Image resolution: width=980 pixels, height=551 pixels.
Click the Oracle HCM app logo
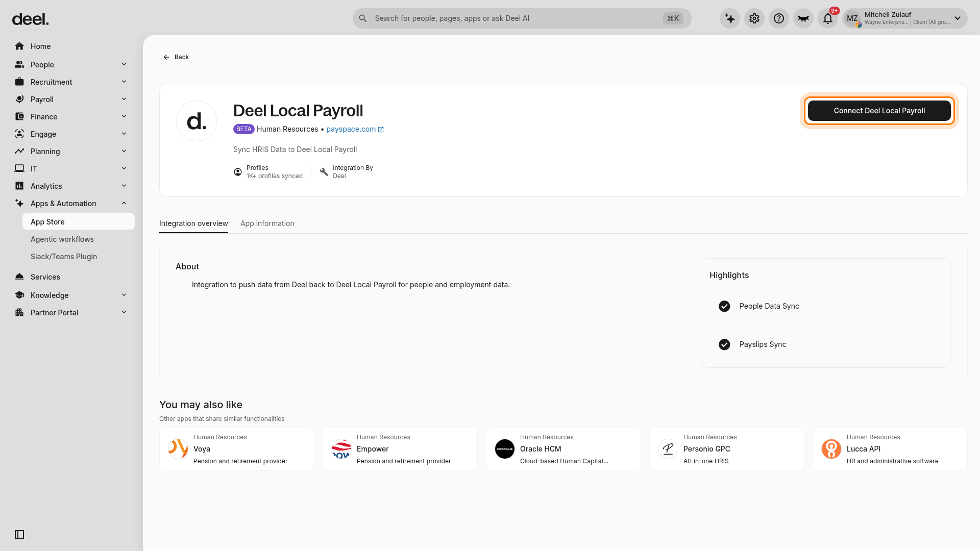(505, 449)
